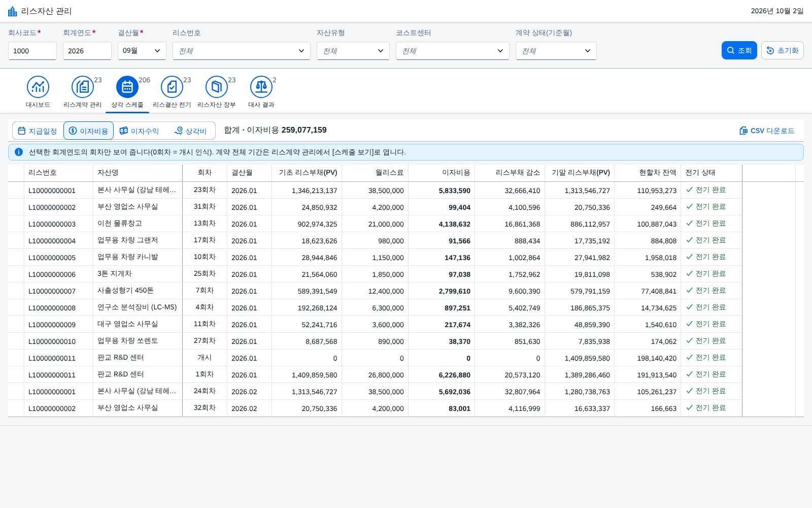Select the 상각 스케줄 calendar icon

[127, 87]
